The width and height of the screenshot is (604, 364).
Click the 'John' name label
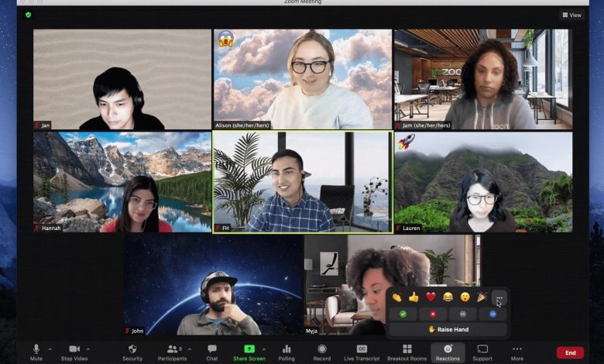pyautogui.click(x=138, y=331)
